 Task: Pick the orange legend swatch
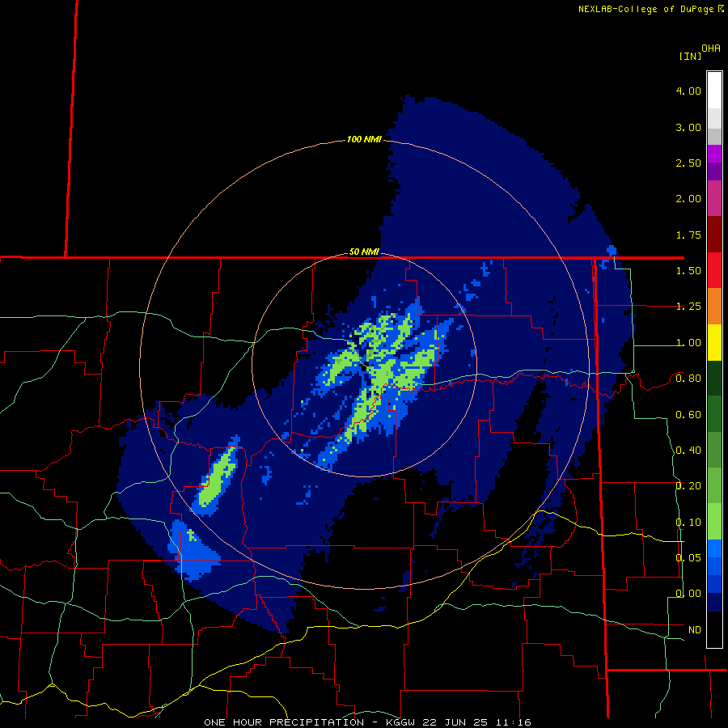coord(714,306)
